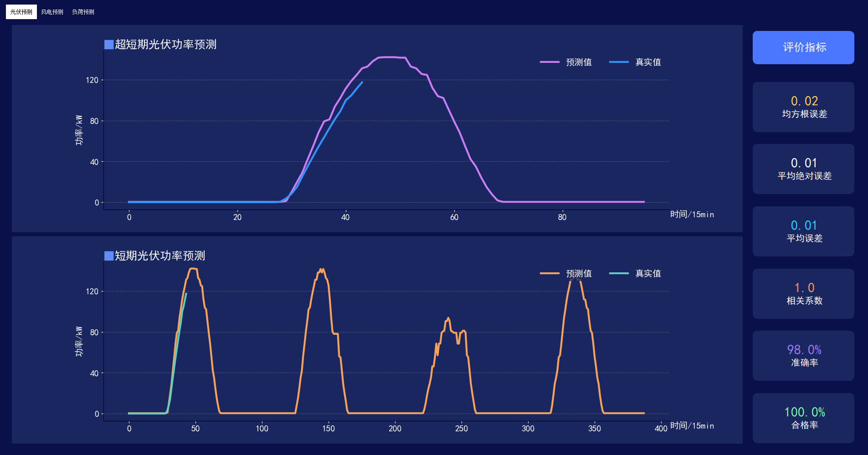The width and height of the screenshot is (868, 455).
Task: Click the 短期光伏功率预测 chart title
Action: [x=160, y=256]
